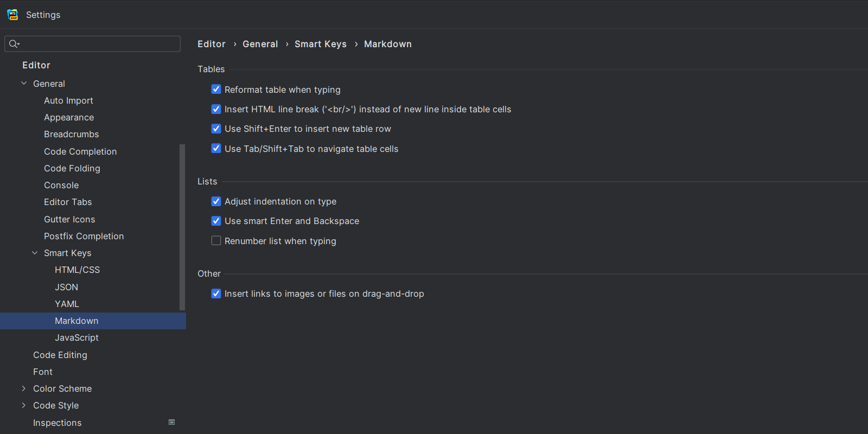Disable Reformat table when typing checkbox
Image resolution: width=868 pixels, height=434 pixels.
(x=216, y=90)
